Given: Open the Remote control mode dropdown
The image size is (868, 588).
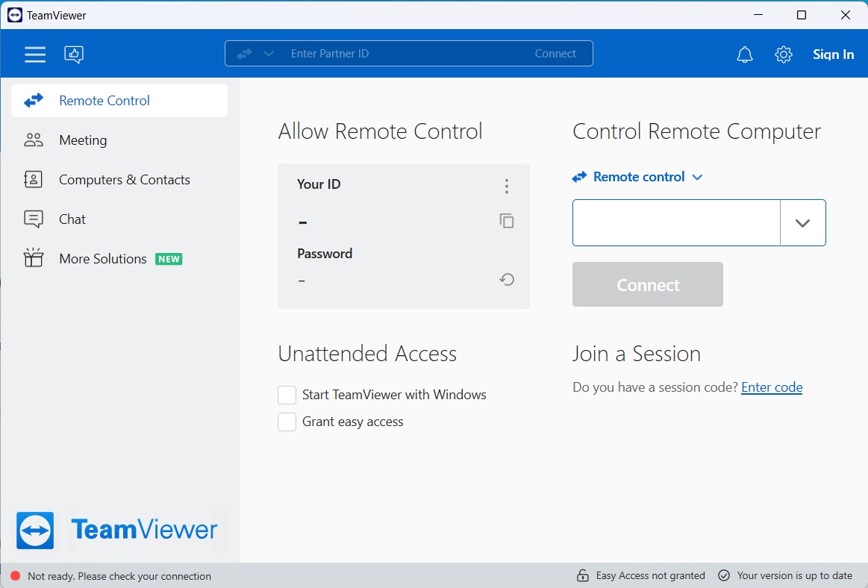Looking at the screenshot, I should (x=637, y=177).
